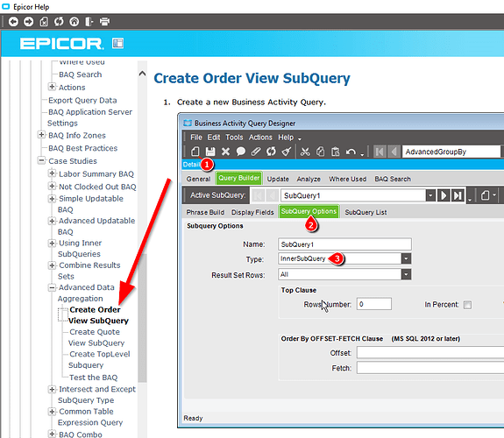The width and height of the screenshot is (504, 438).
Task: Click the Print icon in help toolbar
Action: tap(105, 22)
